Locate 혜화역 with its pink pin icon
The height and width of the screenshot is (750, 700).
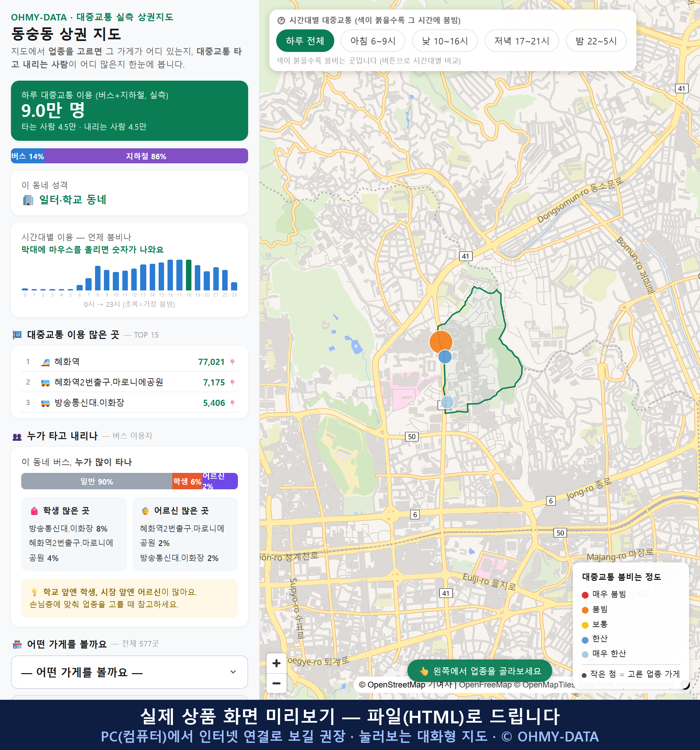tap(232, 362)
